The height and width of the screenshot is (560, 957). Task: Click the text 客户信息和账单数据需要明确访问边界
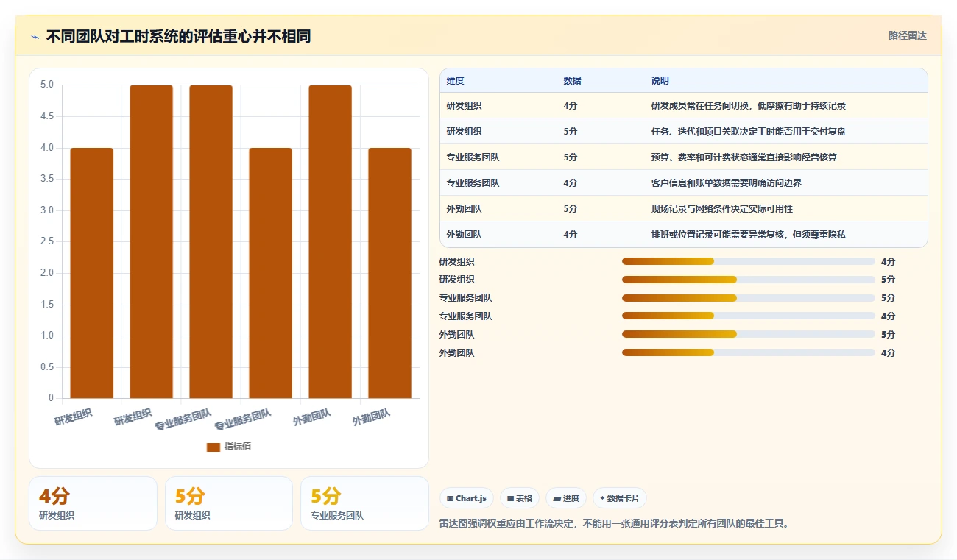click(727, 183)
